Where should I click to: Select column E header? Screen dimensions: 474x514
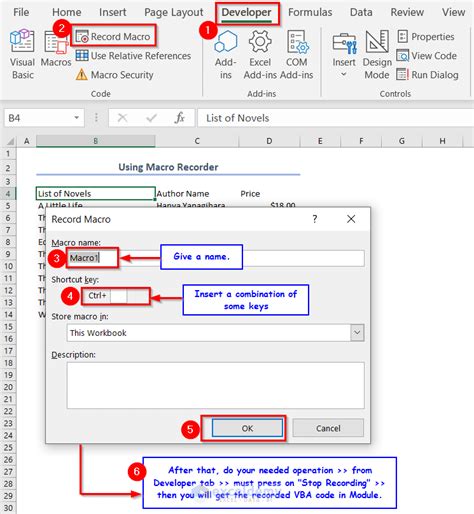320,141
